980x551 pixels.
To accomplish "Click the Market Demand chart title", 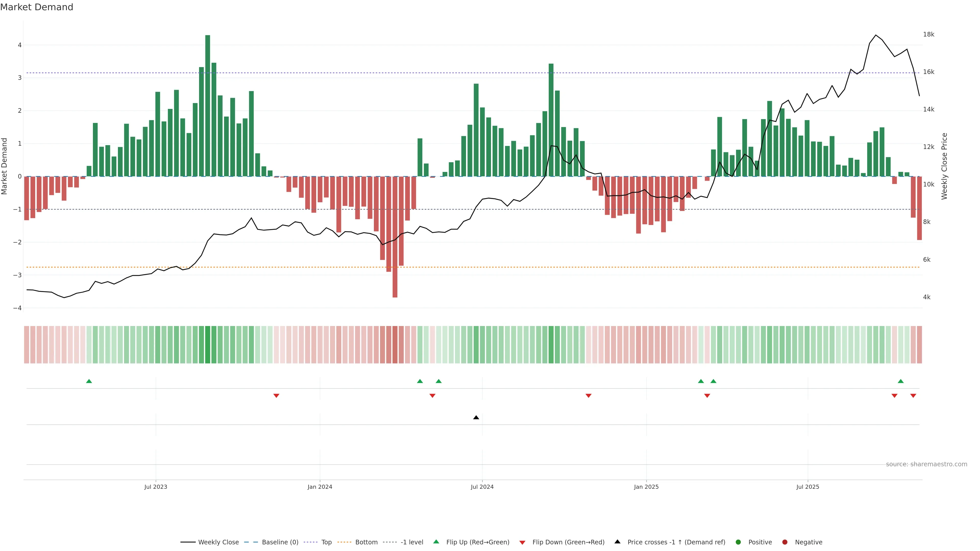I will point(36,7).
